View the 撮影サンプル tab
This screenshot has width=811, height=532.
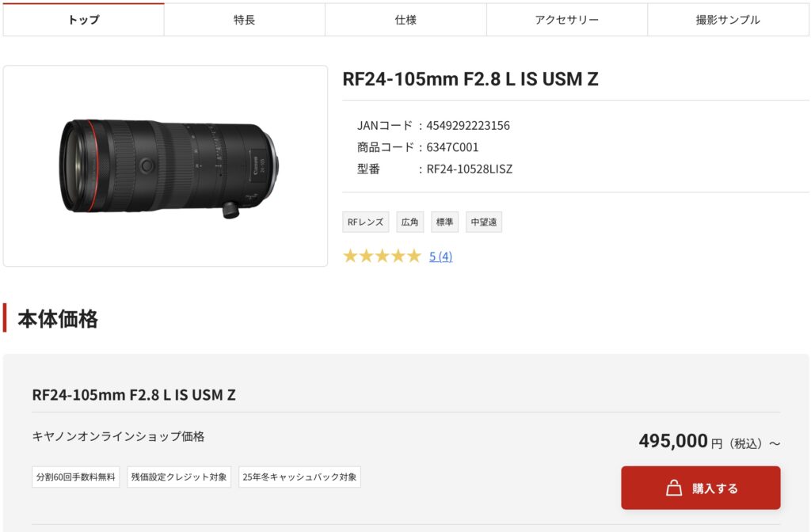pyautogui.click(x=728, y=20)
